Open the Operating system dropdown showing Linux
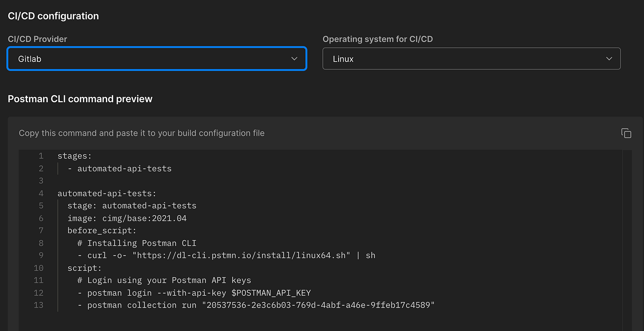The height and width of the screenshot is (331, 644). [471, 58]
